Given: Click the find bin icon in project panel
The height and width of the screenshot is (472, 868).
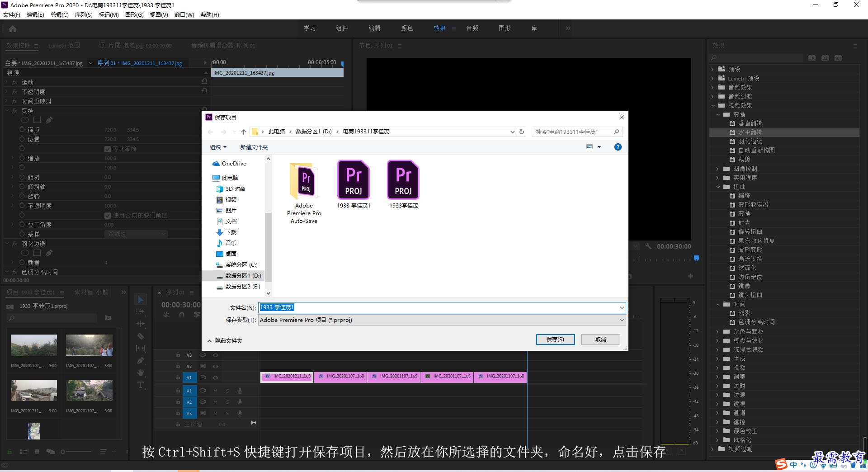Looking at the screenshot, I should tap(108, 318).
